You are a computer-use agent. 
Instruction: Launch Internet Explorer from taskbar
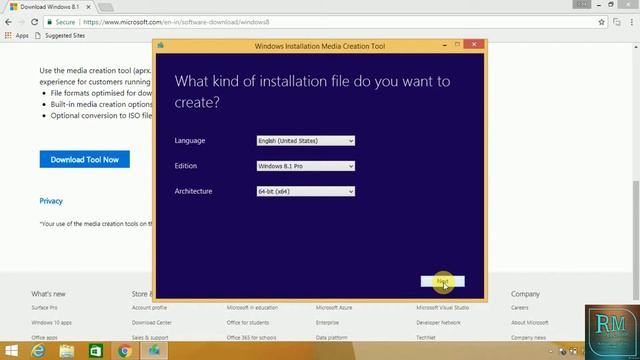tap(38, 351)
